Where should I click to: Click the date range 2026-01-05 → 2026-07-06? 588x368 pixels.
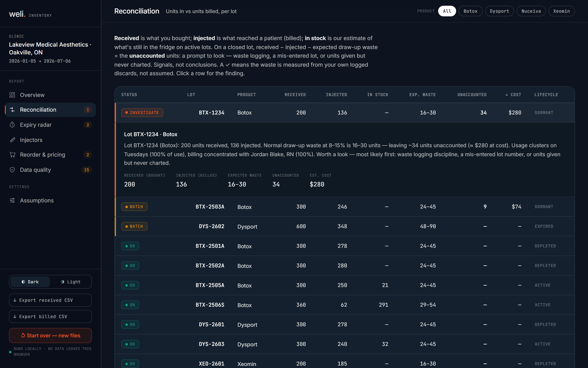(40, 61)
